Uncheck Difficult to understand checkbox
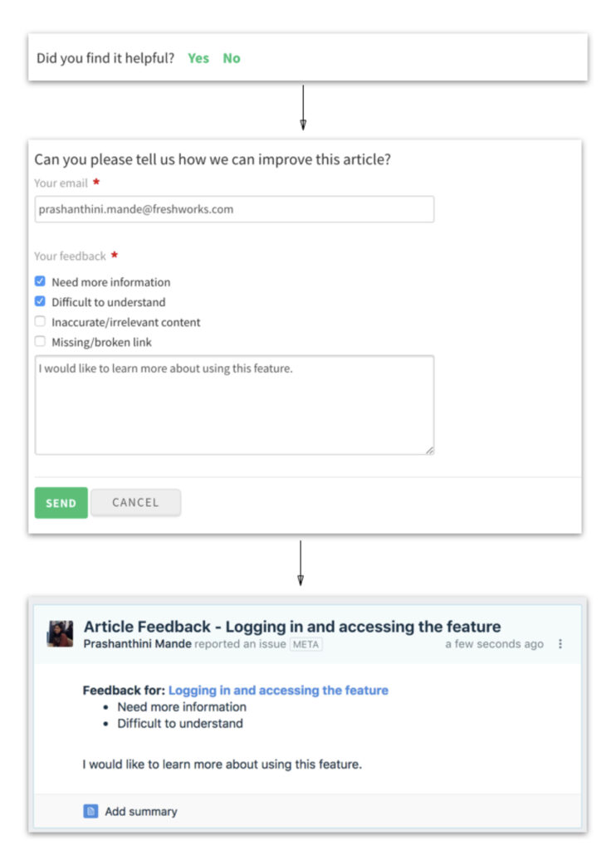 [40, 300]
